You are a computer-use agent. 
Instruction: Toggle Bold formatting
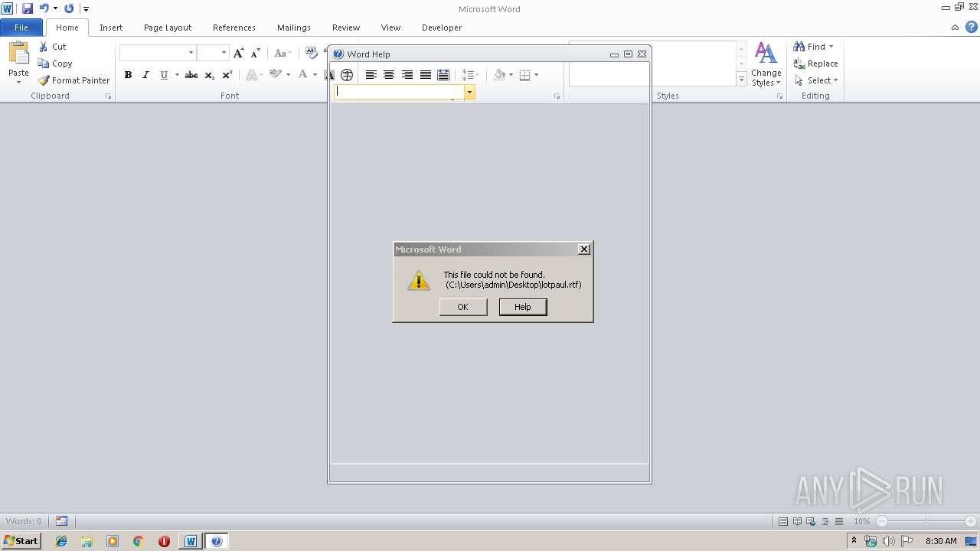[x=128, y=75]
